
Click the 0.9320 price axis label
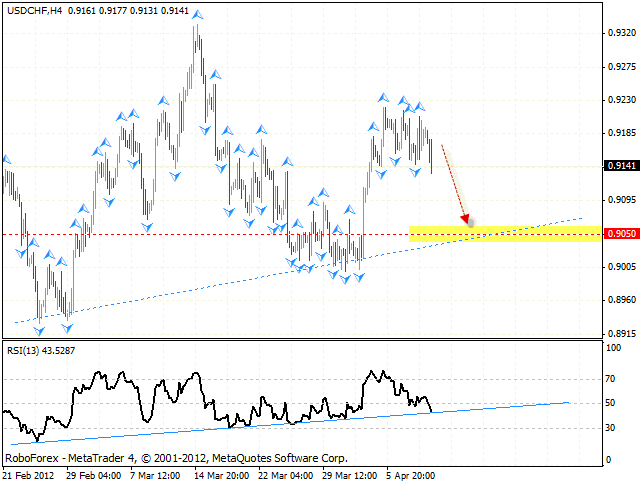[x=621, y=33]
